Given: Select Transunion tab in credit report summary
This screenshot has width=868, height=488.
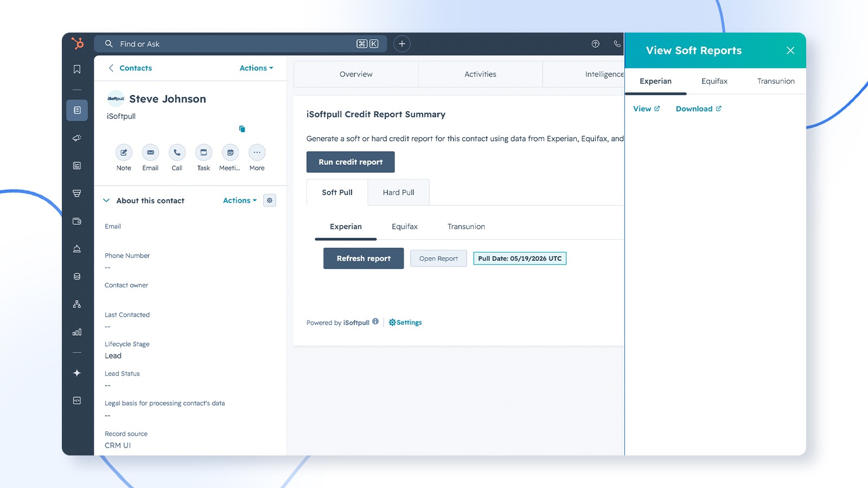Looking at the screenshot, I should (x=466, y=227).
